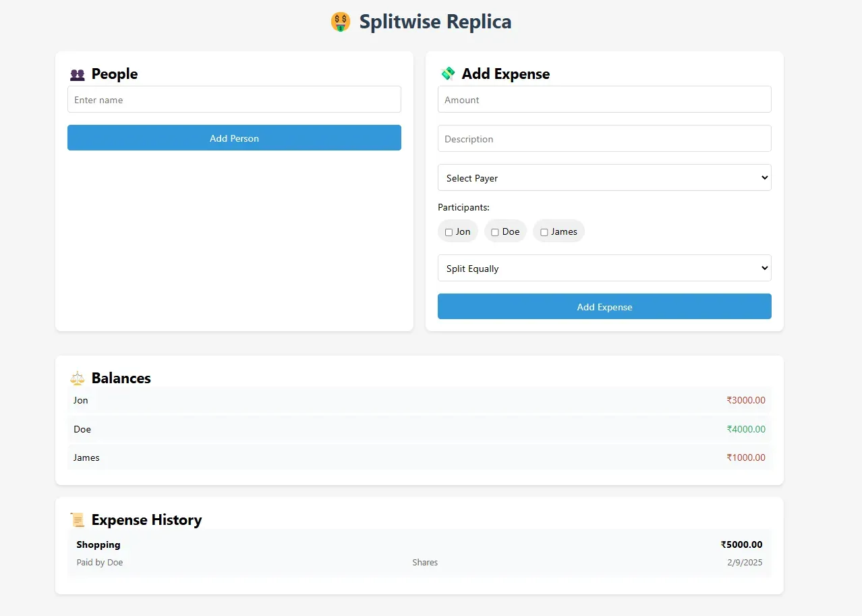Click the 2/9/2025 expense date
The image size is (862, 616).
[745, 562]
